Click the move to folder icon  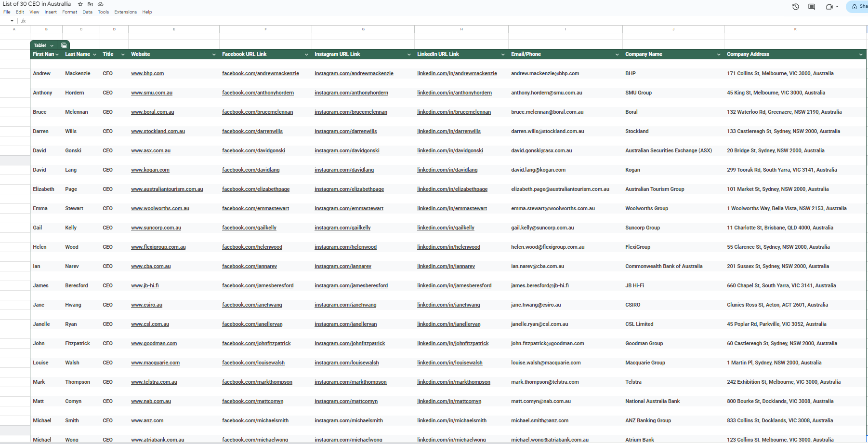click(x=90, y=4)
